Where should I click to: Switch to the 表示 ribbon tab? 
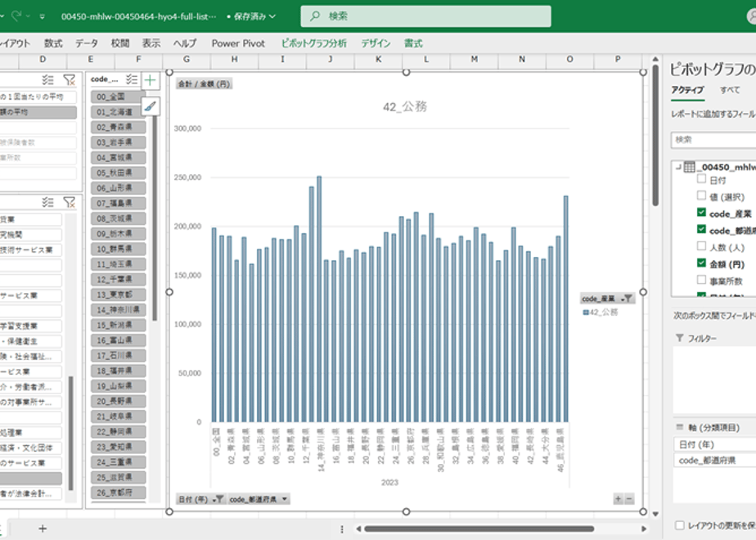point(151,43)
